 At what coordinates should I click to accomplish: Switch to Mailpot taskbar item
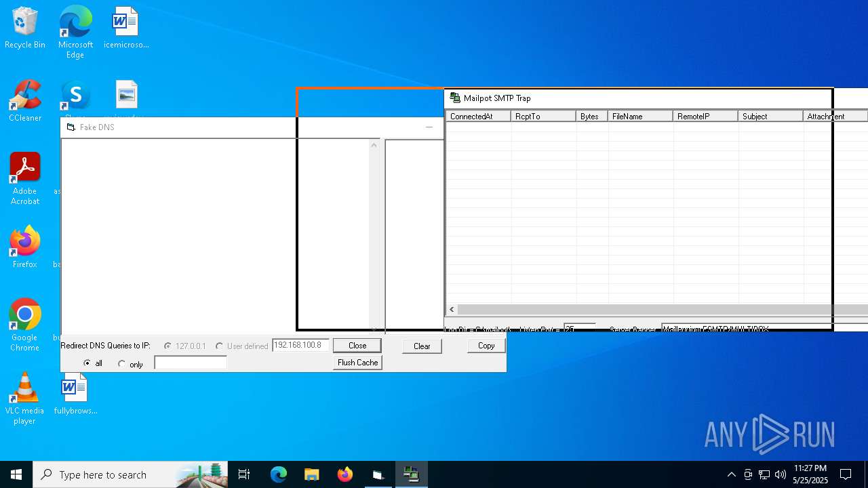[411, 474]
